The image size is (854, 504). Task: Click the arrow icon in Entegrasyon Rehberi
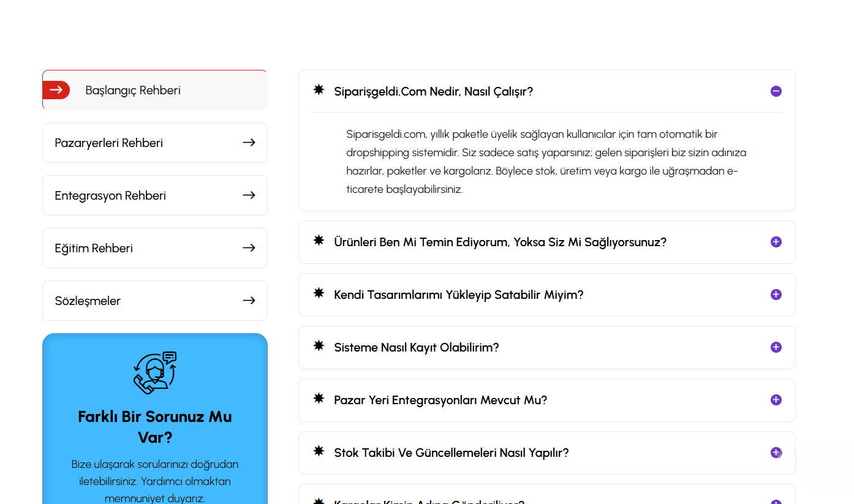(249, 195)
